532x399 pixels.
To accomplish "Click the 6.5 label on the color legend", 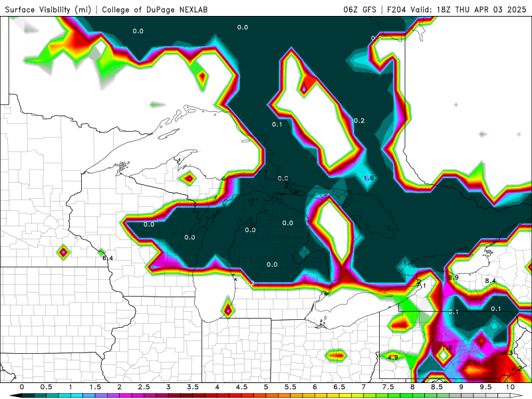I will (x=339, y=387).
